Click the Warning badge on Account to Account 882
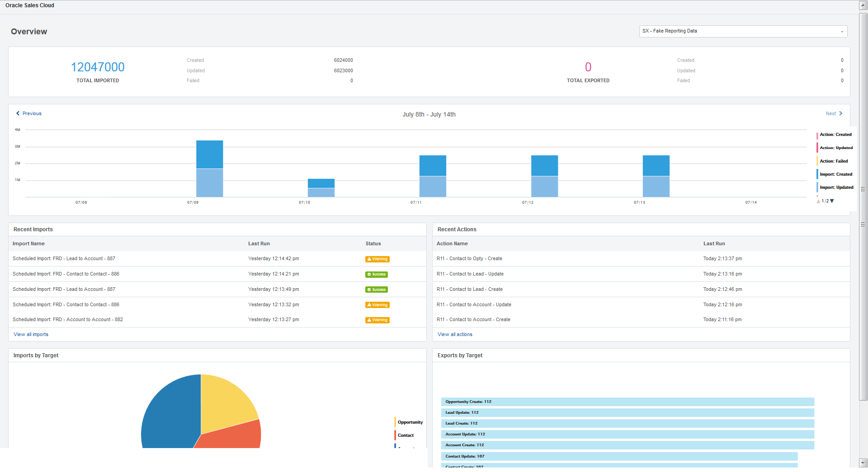Image resolution: width=868 pixels, height=472 pixels. click(x=377, y=320)
